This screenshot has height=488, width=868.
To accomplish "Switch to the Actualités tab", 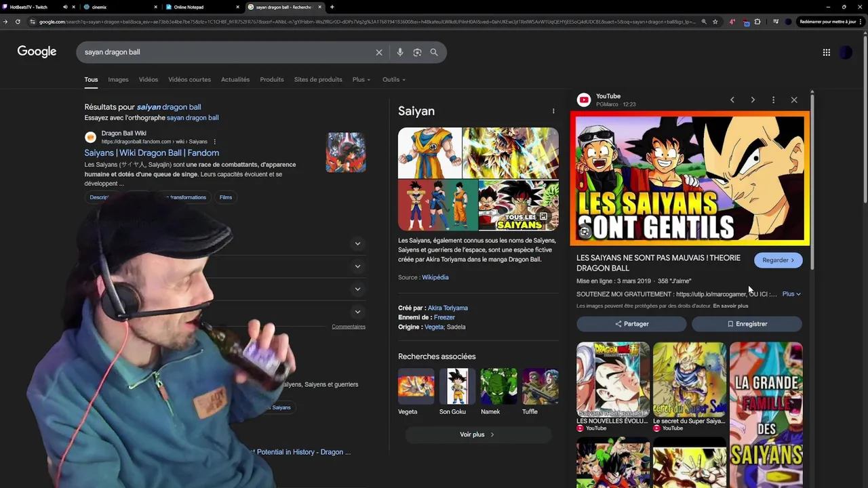I will pyautogui.click(x=235, y=79).
